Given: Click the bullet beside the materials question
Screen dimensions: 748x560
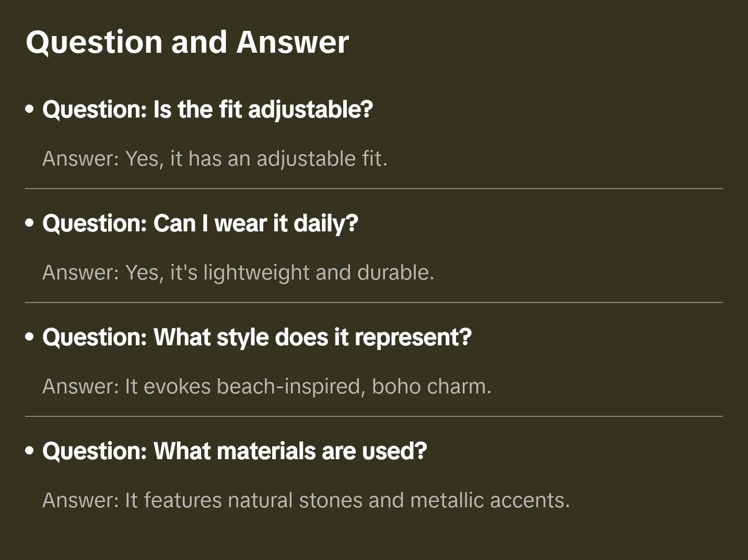Looking at the screenshot, I should coord(30,451).
